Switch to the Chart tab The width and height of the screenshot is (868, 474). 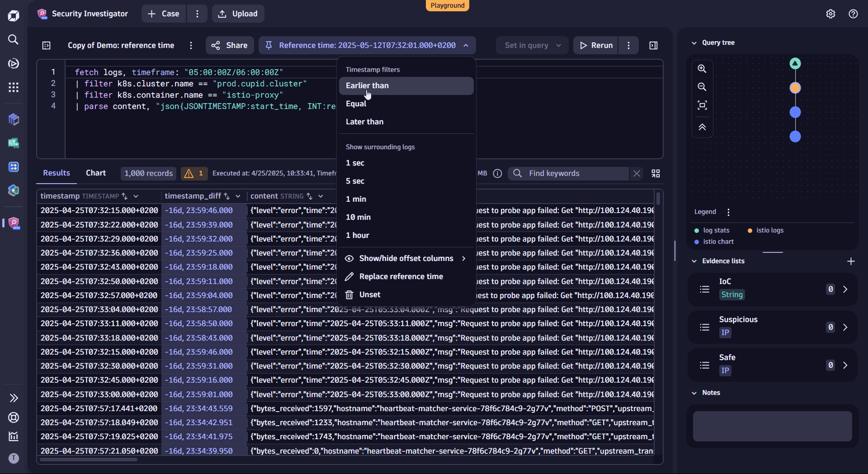[96, 173]
